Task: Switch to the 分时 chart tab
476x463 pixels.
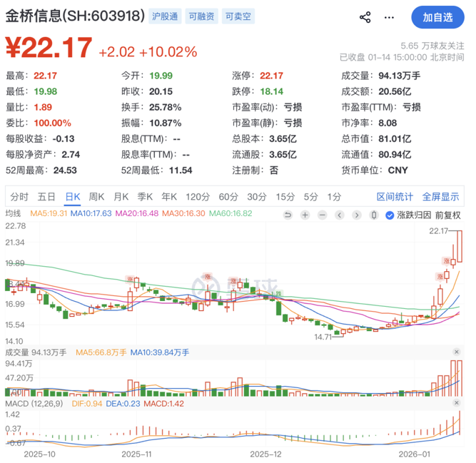Action: tap(19, 196)
